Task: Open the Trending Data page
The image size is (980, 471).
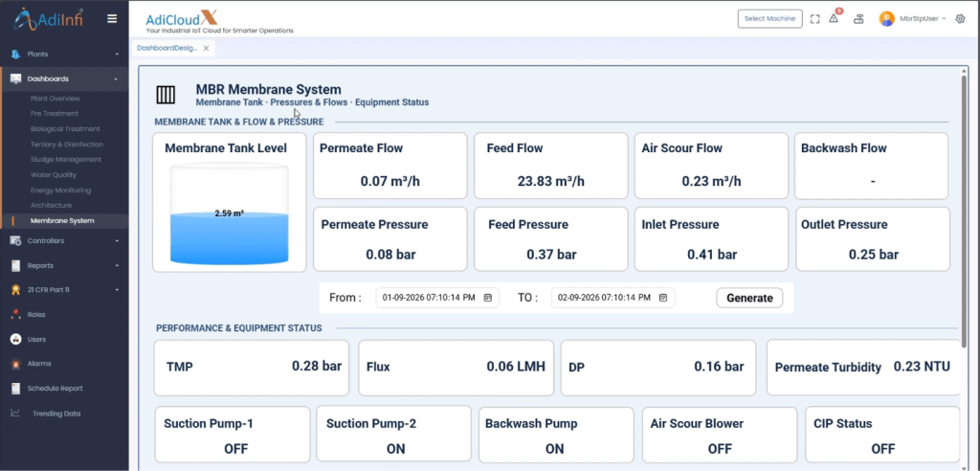Action: point(56,414)
